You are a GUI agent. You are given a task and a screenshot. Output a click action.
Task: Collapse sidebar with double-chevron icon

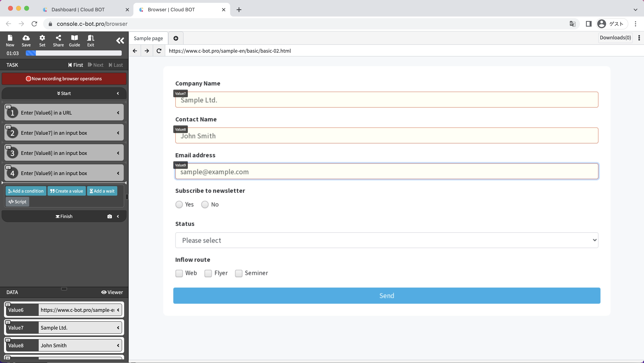pyautogui.click(x=120, y=41)
